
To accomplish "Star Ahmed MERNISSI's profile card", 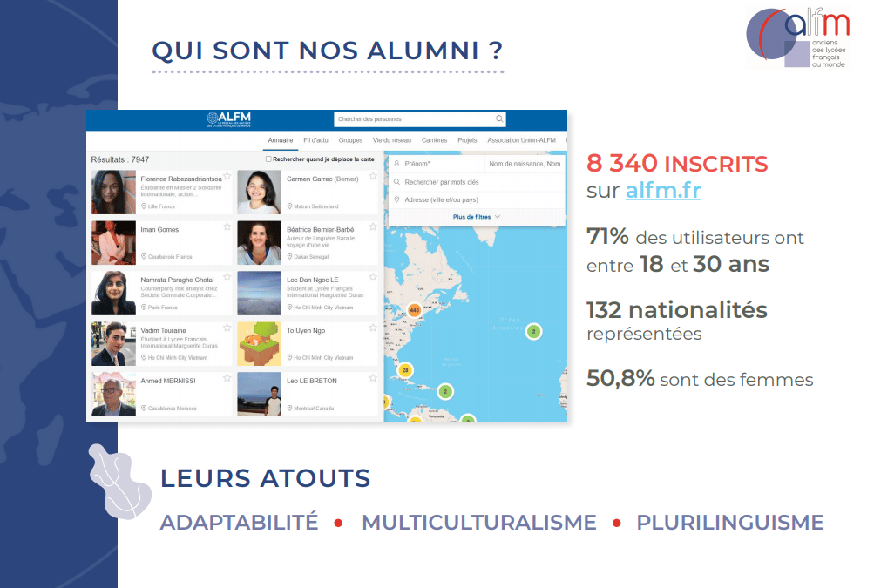I will 227,378.
